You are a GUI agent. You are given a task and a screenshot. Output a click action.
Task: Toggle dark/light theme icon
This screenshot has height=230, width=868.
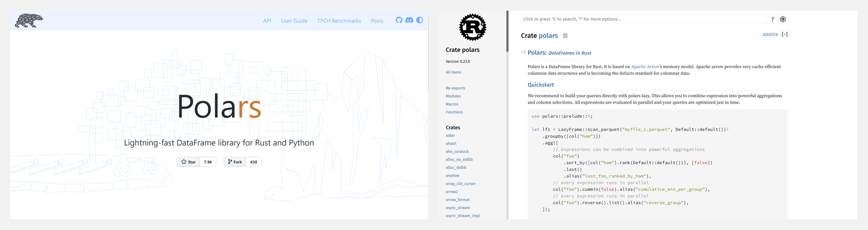(420, 20)
